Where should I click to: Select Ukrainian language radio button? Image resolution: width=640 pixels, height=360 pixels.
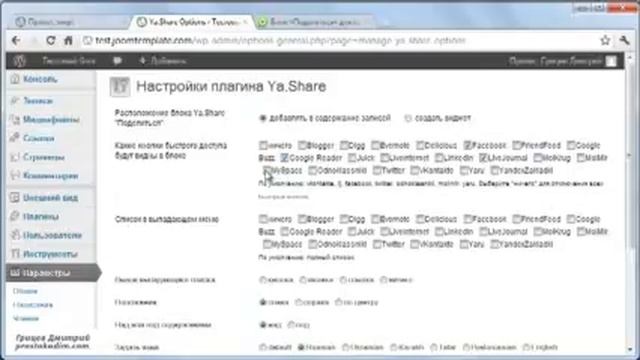point(345,347)
